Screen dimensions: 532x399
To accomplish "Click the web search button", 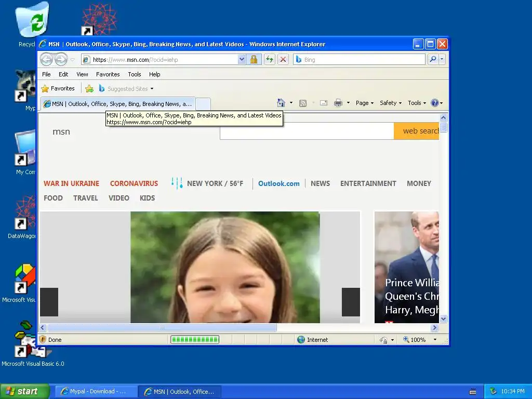I will 416,131.
